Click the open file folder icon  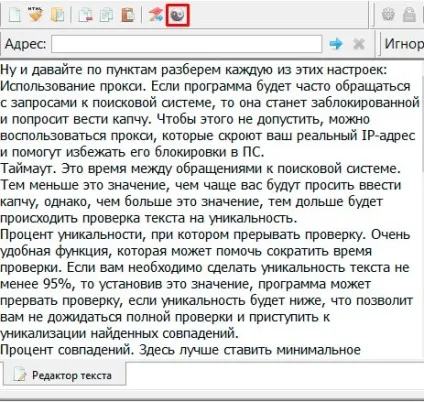(x=57, y=15)
